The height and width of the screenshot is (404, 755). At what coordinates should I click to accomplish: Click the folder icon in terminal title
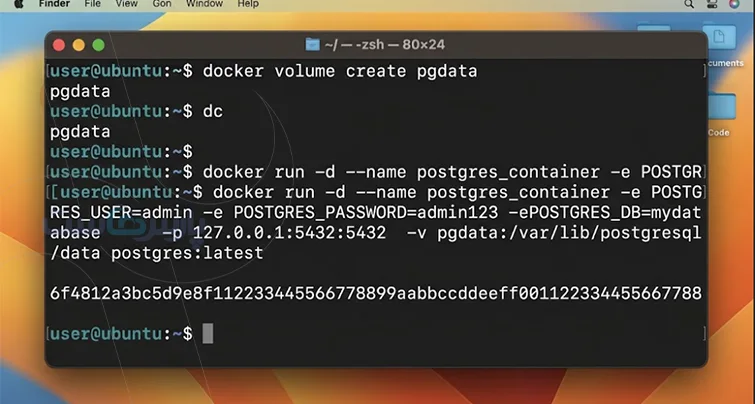[312, 45]
